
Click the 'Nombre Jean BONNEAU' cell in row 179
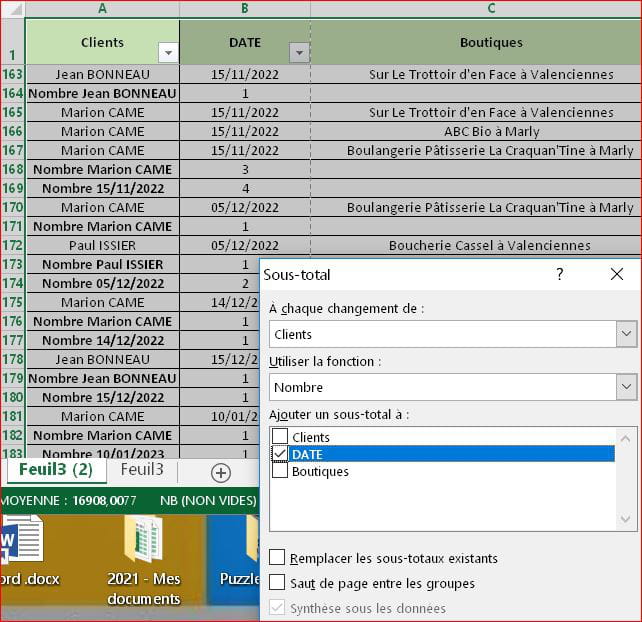point(102,378)
